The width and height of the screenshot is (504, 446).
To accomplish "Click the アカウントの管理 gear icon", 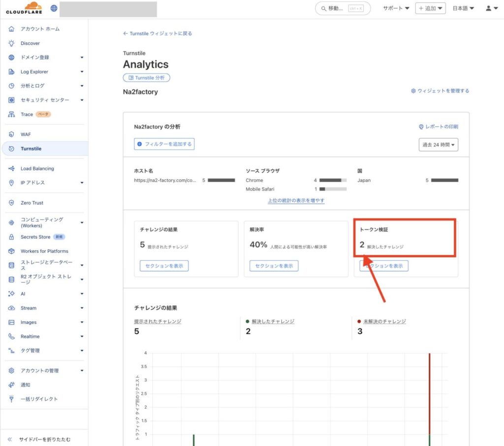I will (11, 370).
